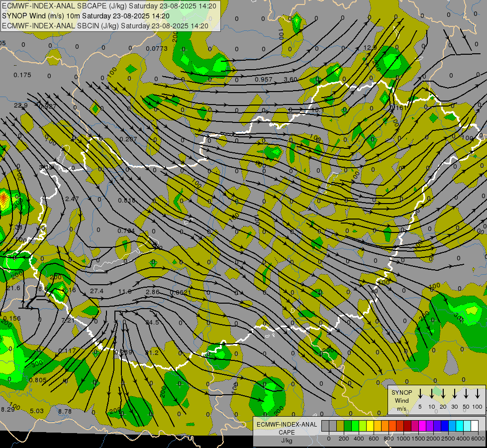
Task: Click the 5.03 value on the map
Action: point(37,411)
